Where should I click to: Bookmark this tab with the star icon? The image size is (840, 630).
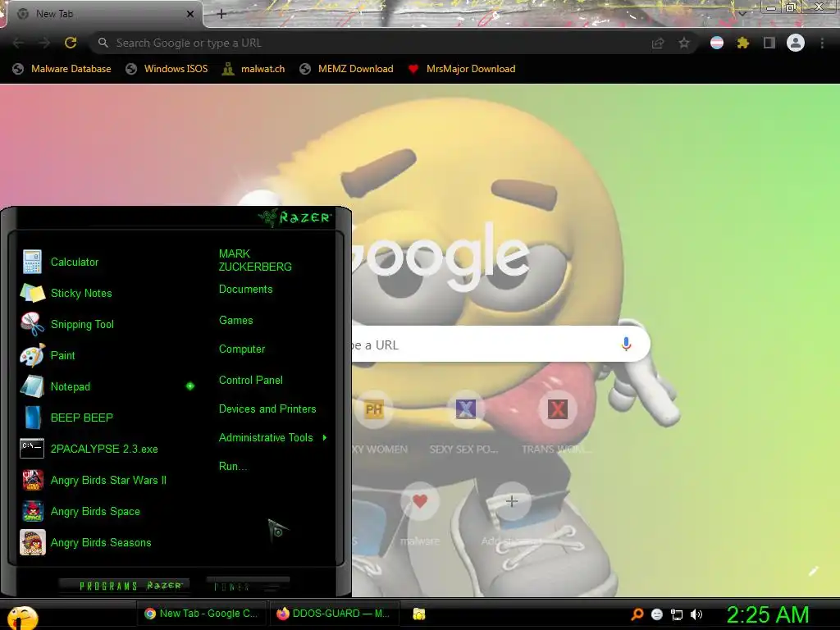click(x=684, y=43)
